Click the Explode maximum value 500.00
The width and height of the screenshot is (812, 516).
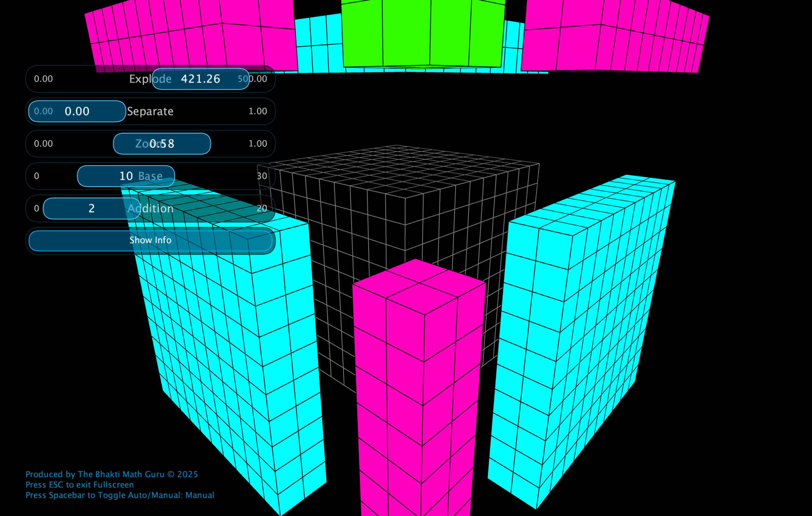(252, 79)
